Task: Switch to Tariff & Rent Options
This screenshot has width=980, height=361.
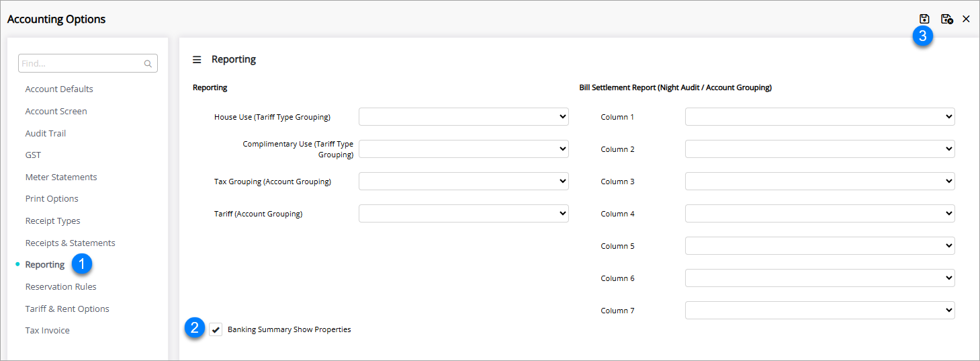Action: click(x=67, y=309)
